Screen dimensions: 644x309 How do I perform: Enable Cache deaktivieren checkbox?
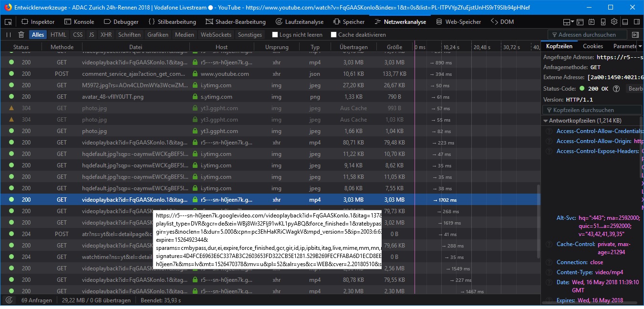coord(333,35)
